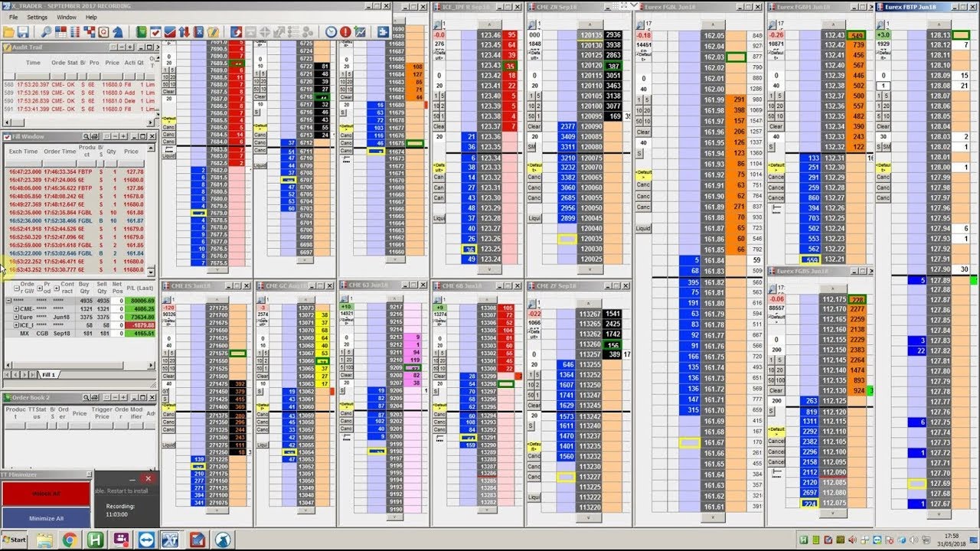980x551 pixels.
Task: Click the first-tab navigation arrow beside Fill 1
Action: coord(8,375)
